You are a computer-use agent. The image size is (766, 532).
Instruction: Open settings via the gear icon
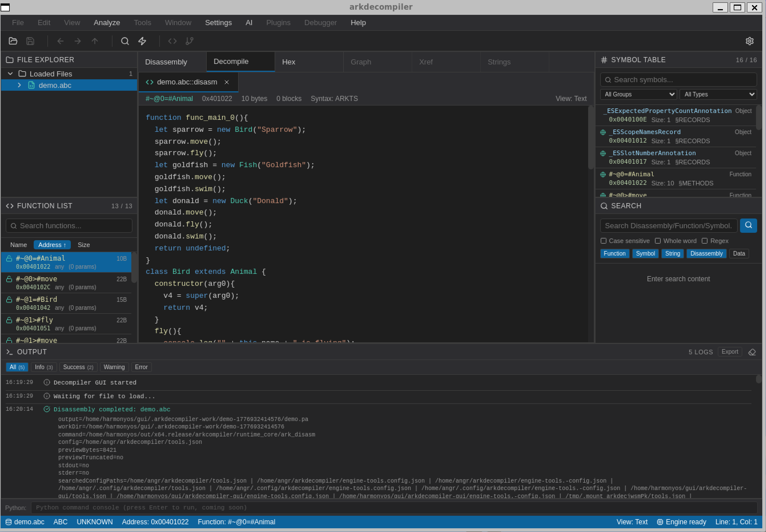[x=749, y=41]
